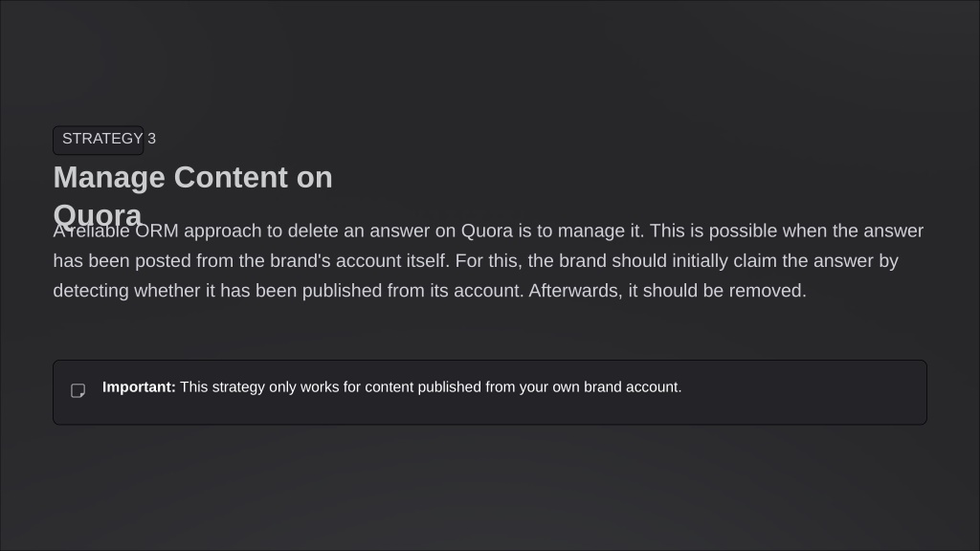This screenshot has width=980, height=551.
Task: Click the word 'Quora' in the heading
Action: click(98, 211)
